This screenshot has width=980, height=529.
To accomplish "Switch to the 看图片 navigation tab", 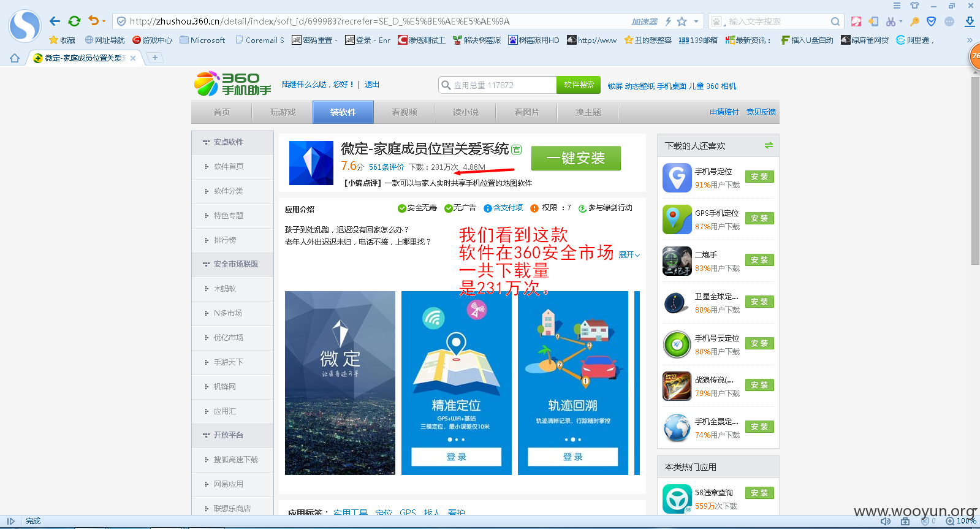I will point(527,112).
